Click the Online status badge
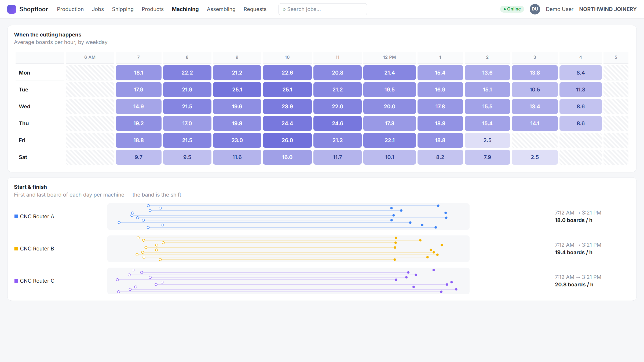 [512, 9]
